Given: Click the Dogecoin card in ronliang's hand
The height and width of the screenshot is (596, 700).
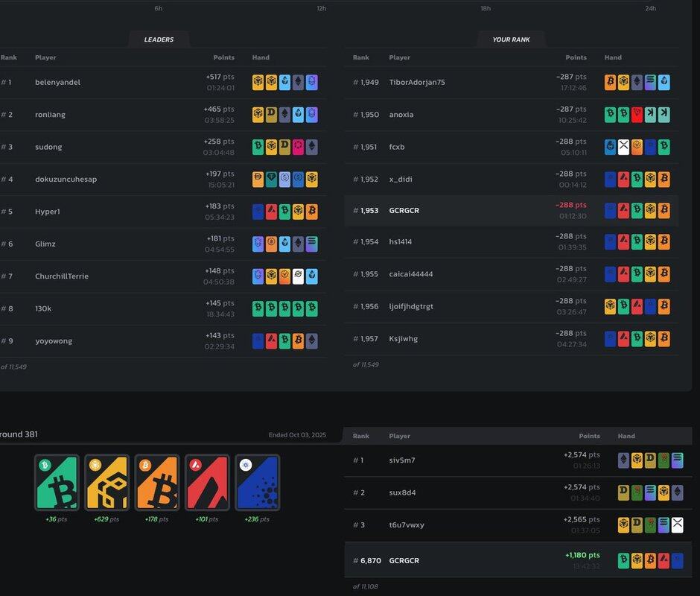Looking at the screenshot, I should [272, 115].
